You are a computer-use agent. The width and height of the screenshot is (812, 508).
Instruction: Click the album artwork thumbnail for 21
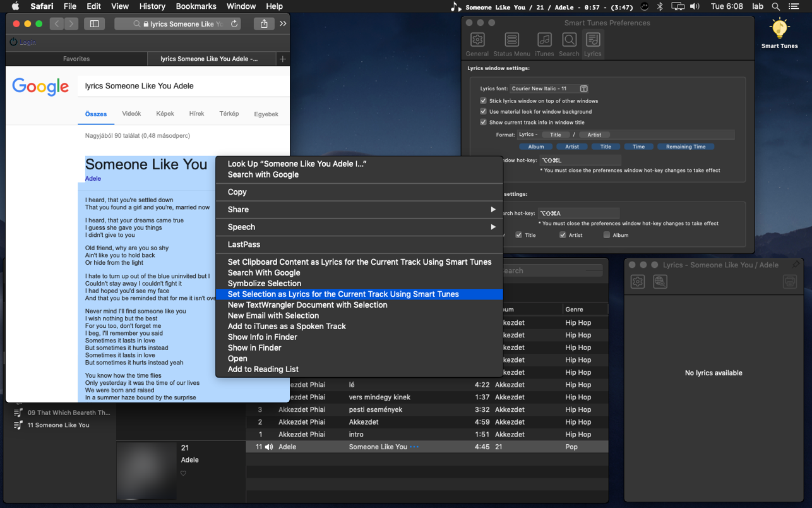146,471
